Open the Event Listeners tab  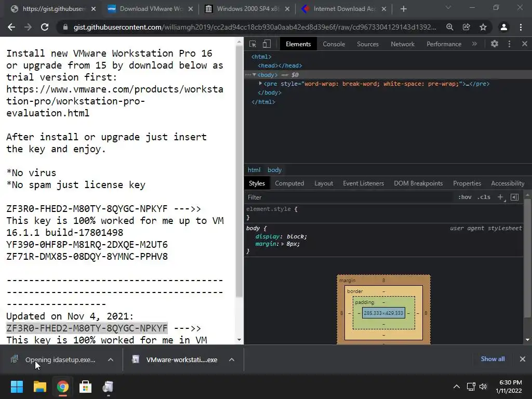[x=363, y=183]
